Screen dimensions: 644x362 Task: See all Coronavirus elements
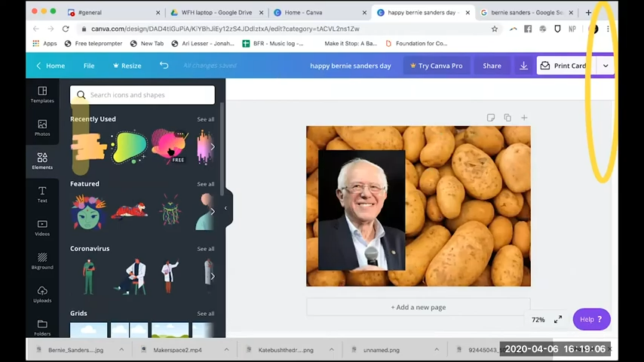pyautogui.click(x=205, y=249)
